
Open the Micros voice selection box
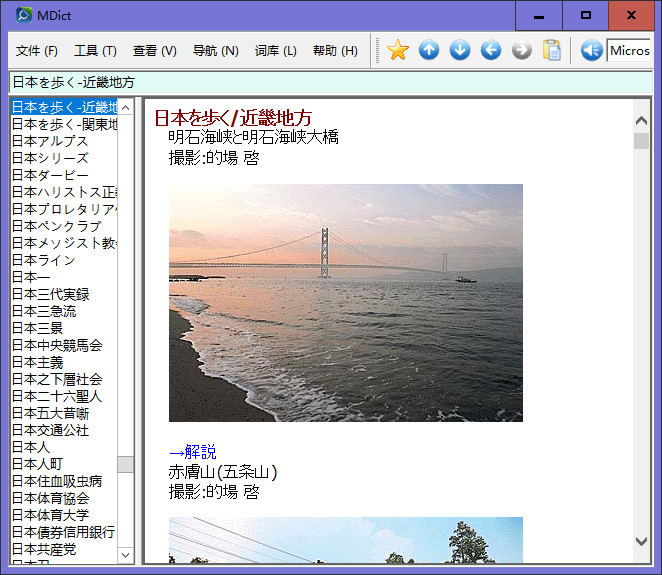[x=628, y=50]
